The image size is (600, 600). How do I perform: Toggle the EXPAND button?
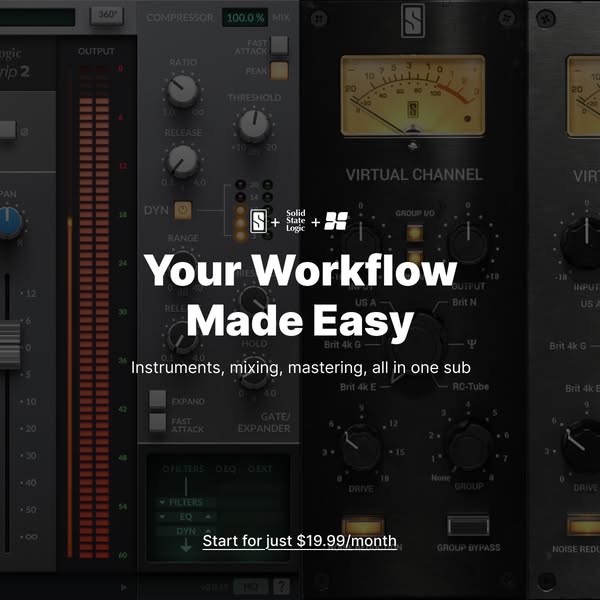click(x=158, y=399)
